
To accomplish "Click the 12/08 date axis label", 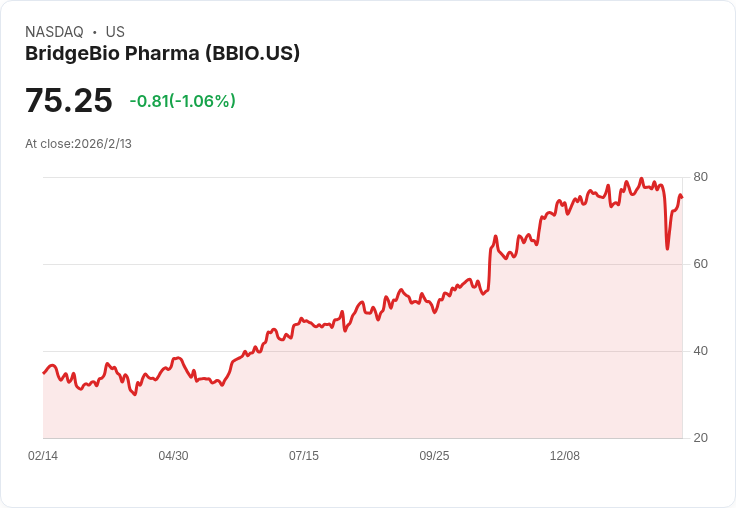I will coord(565,456).
